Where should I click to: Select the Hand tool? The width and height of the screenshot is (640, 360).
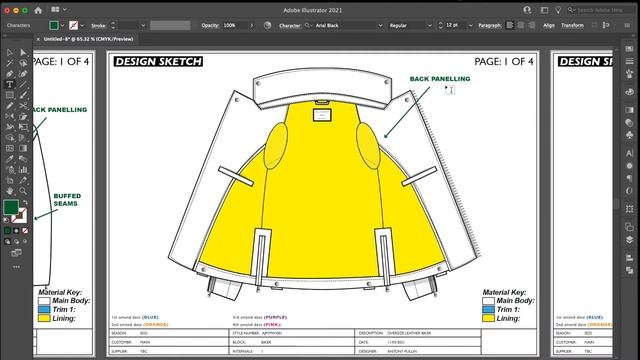tap(10, 191)
